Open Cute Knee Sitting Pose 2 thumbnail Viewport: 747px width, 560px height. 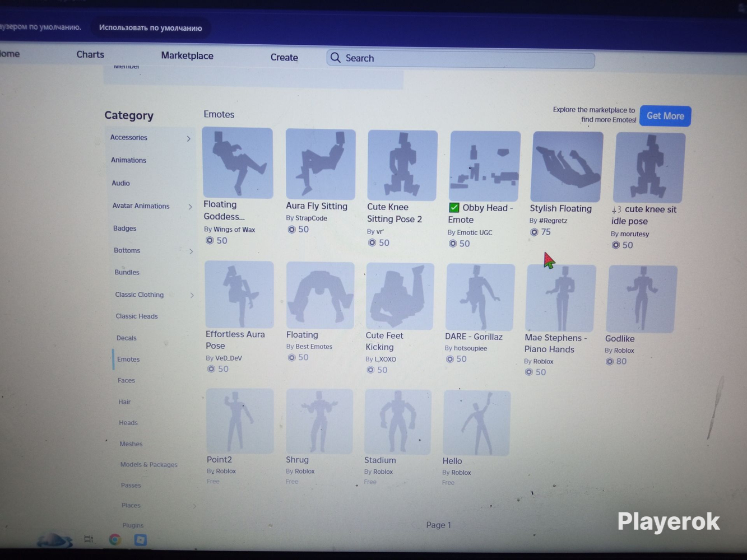[402, 165]
